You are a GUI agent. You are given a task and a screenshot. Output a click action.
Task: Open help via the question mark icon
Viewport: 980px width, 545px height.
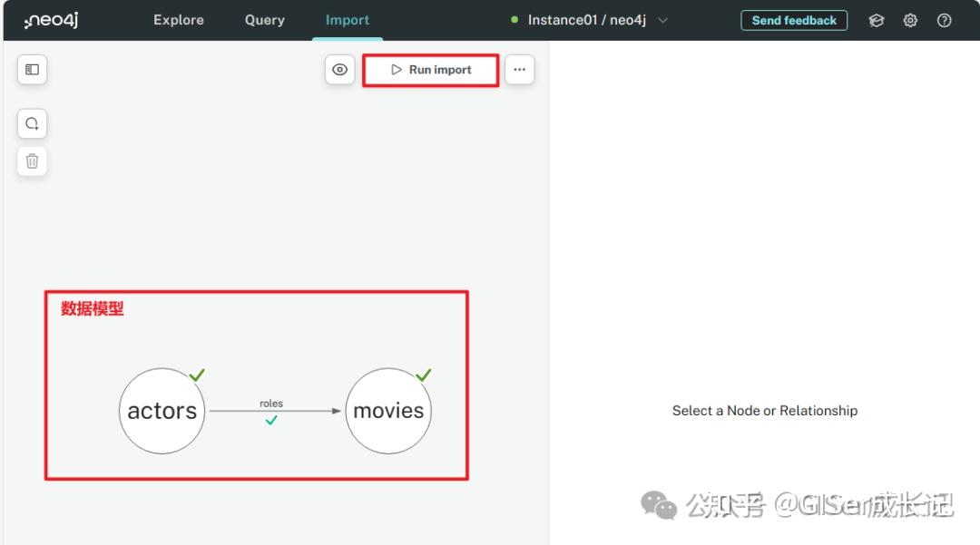(945, 19)
